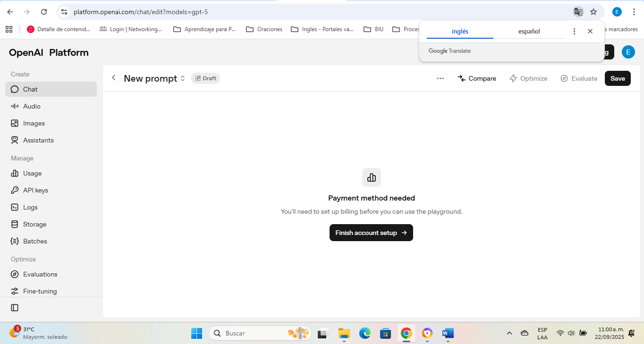This screenshot has height=344, width=644.
Task: Click the bar chart icon above Payment message
Action: [x=372, y=177]
